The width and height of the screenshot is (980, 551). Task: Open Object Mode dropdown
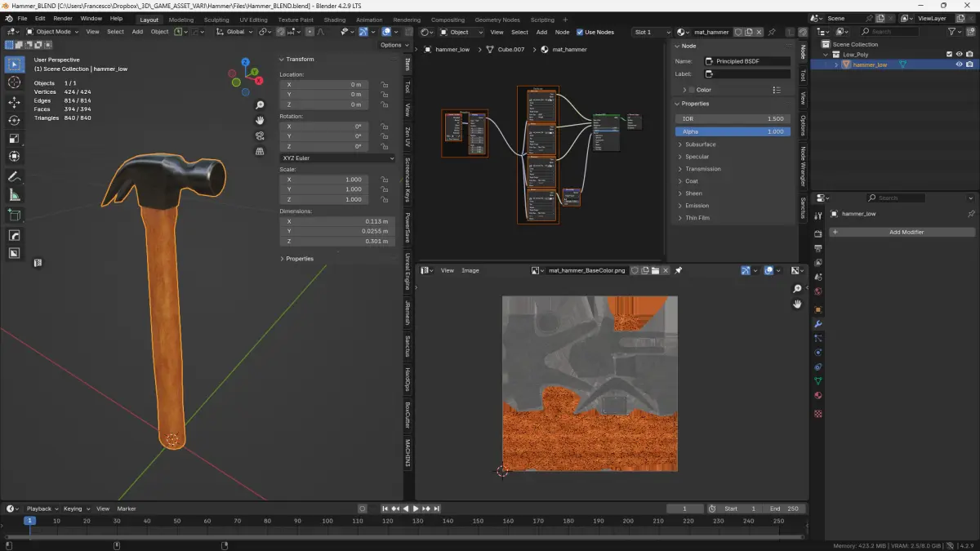tap(54, 32)
